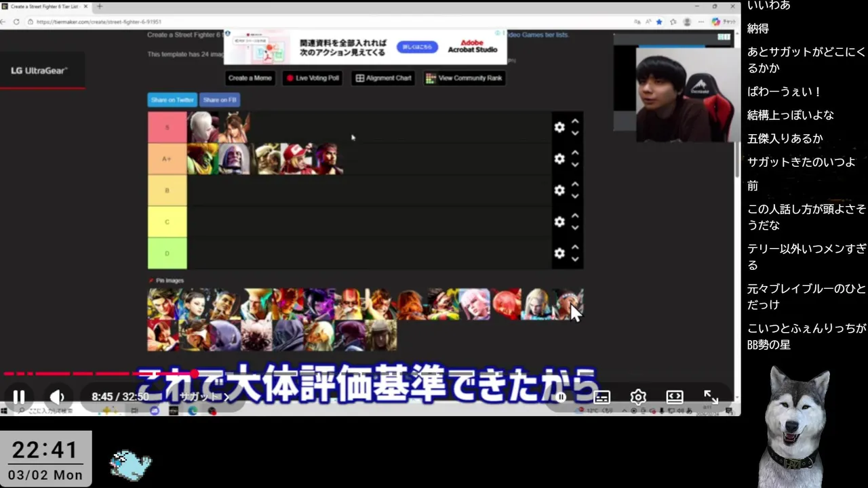The image size is (868, 488).
Task: Move D tier row down
Action: pyautogui.click(x=575, y=259)
